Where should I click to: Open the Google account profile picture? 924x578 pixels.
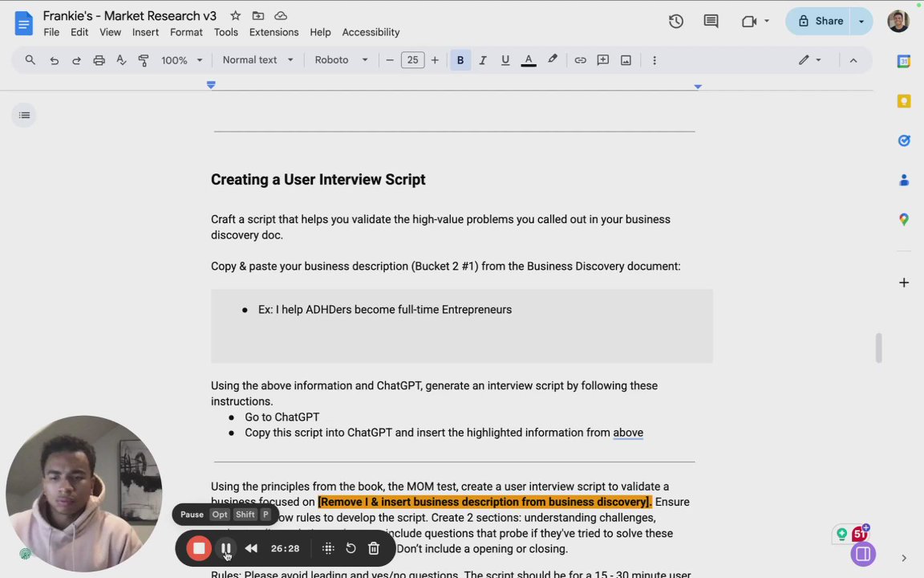tap(898, 21)
